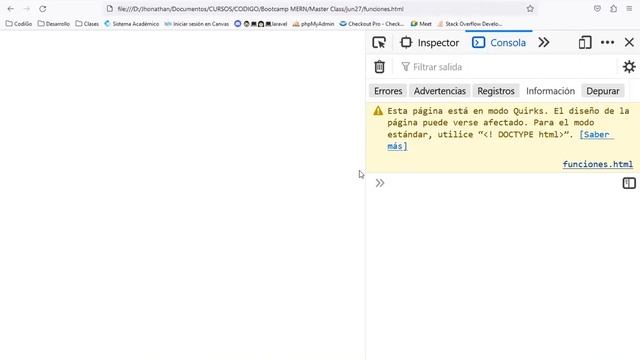Screen dimensions: 640x360
Task: Open console settings gear
Action: [x=629, y=67]
